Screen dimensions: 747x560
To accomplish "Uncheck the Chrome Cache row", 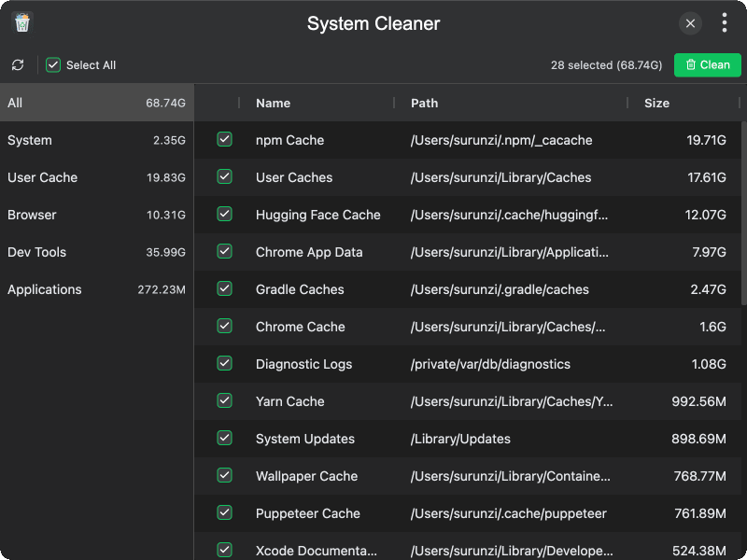I will 224,326.
